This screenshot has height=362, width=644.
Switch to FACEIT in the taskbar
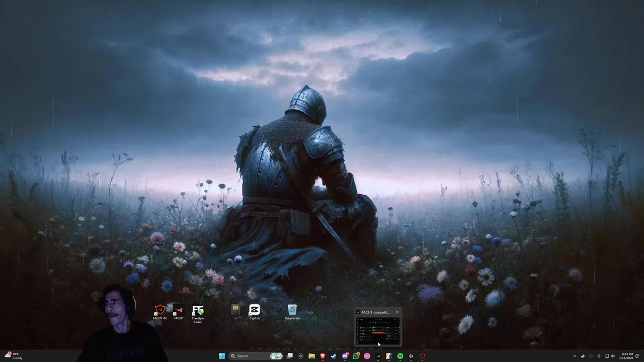click(378, 356)
